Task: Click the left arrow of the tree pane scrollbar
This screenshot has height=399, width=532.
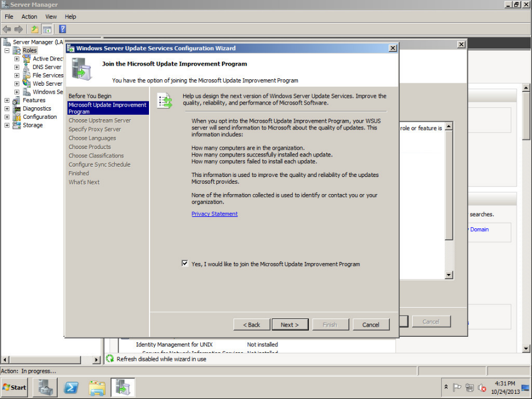Action: [x=5, y=360]
